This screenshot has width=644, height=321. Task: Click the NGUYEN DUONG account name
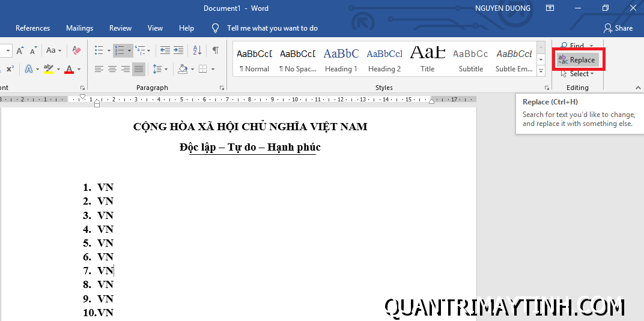click(503, 8)
